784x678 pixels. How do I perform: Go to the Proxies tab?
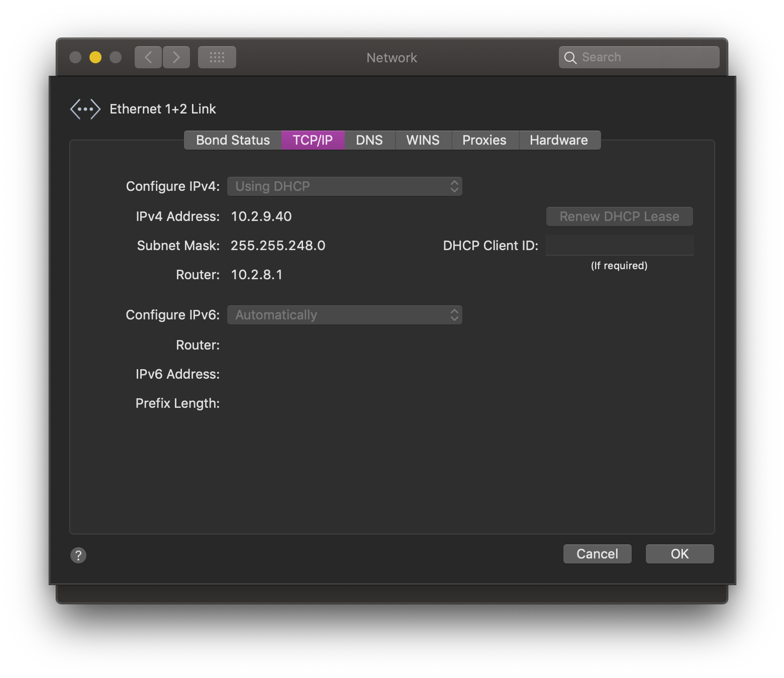[484, 140]
